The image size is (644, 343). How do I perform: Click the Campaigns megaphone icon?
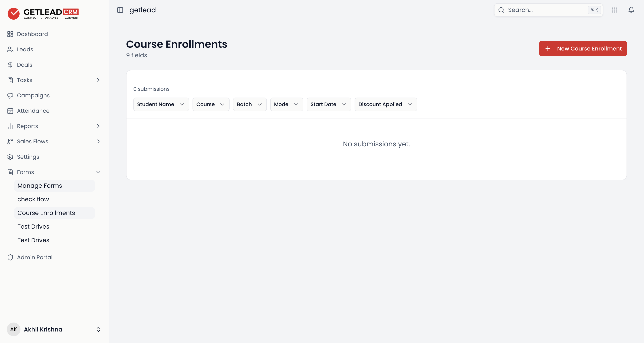10,96
